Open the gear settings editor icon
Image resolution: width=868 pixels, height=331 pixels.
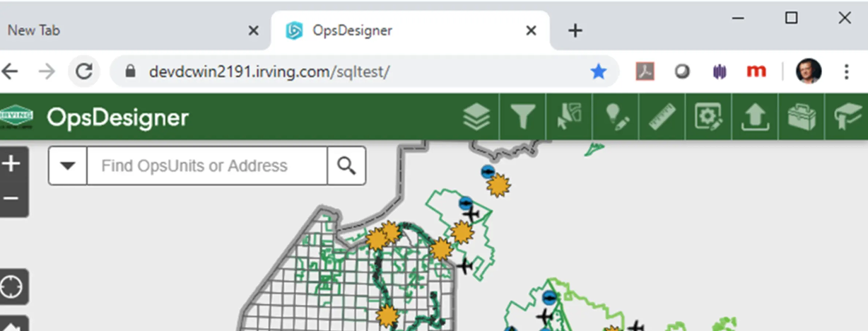click(708, 117)
